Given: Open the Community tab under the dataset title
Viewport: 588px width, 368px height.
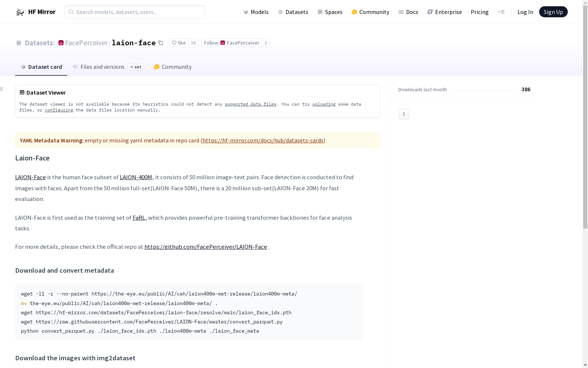Looking at the screenshot, I should point(173,67).
